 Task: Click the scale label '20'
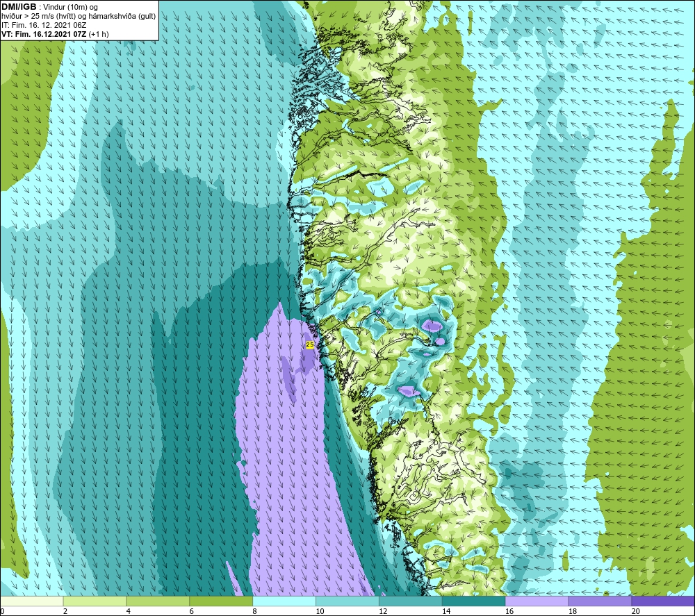[636, 611]
